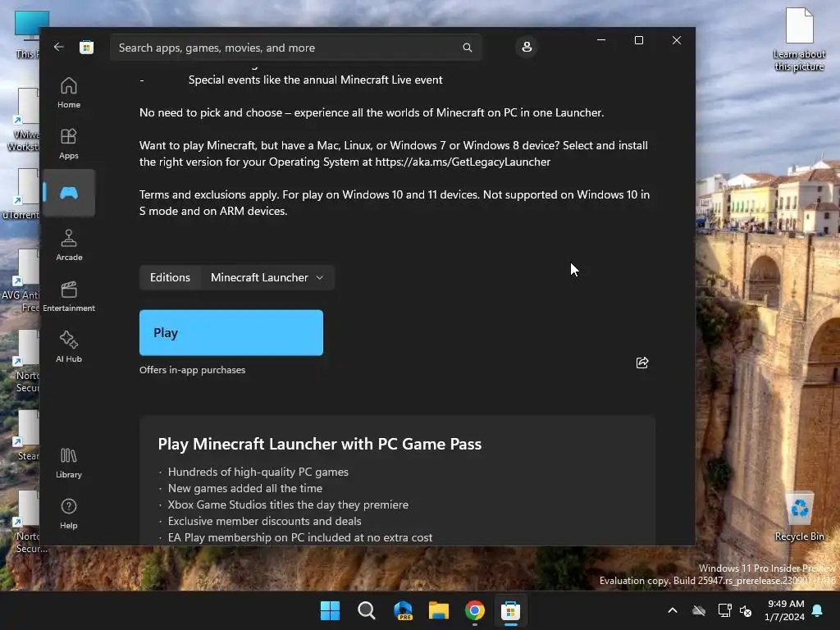Viewport: 840px width, 630px height.
Task: Open taskbar Search
Action: point(367,610)
